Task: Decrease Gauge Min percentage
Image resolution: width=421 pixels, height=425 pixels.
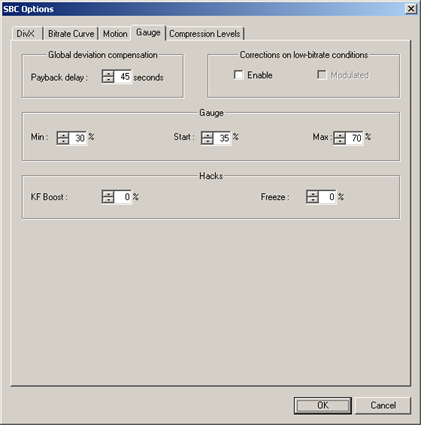Action: point(63,141)
